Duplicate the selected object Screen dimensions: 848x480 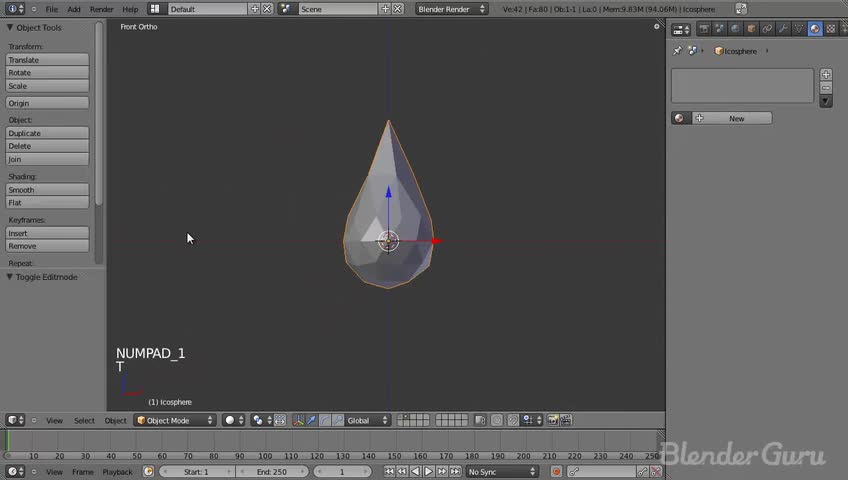coord(47,133)
